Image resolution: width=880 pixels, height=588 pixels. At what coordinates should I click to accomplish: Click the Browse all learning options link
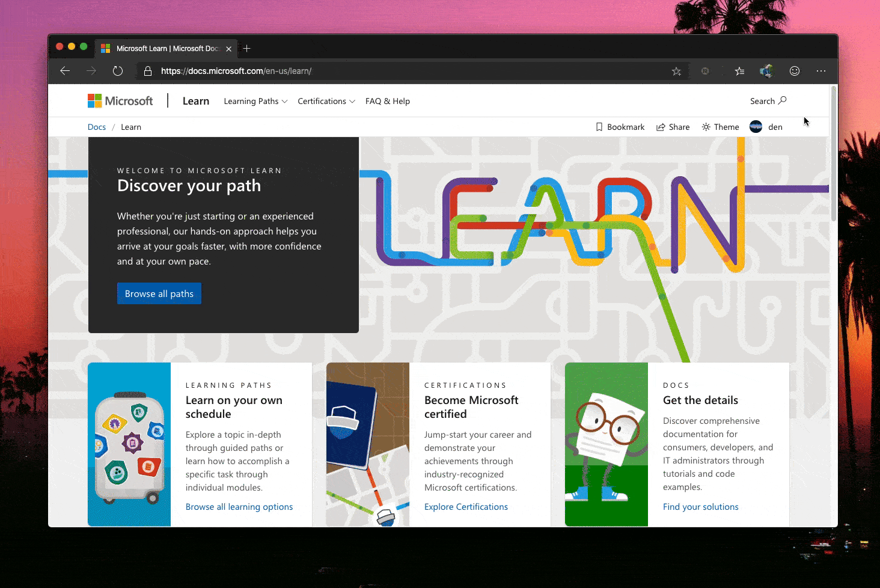click(x=239, y=507)
